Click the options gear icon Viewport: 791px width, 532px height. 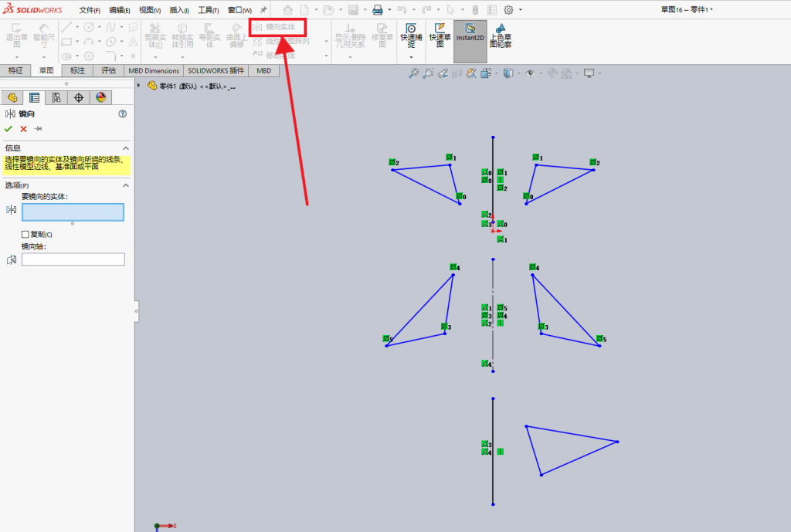[x=508, y=9]
